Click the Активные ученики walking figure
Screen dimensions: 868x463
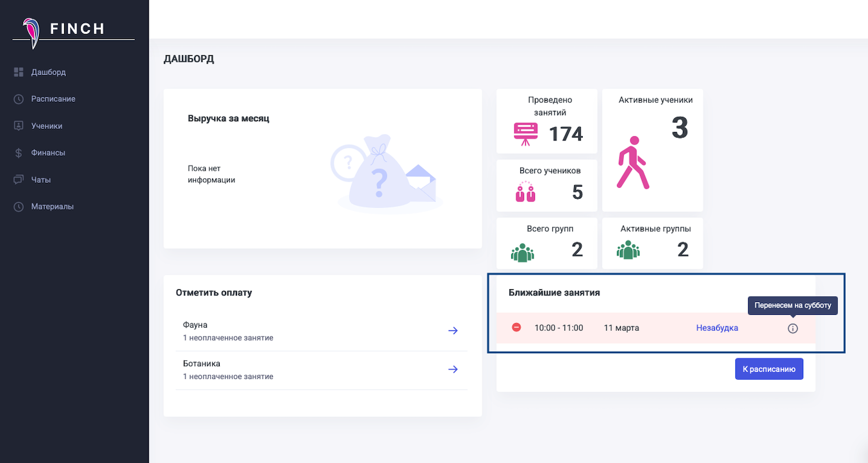(632, 162)
